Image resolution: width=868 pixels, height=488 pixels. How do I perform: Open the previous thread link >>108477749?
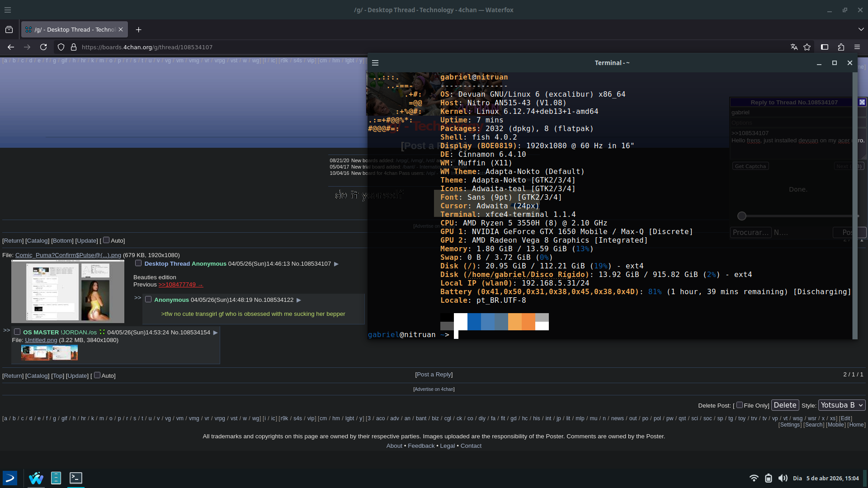pos(180,285)
